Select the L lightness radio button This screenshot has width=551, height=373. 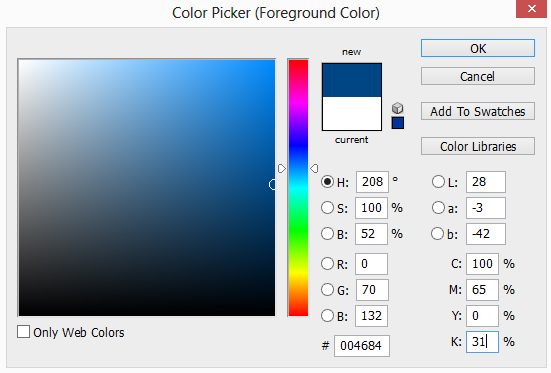pyautogui.click(x=438, y=182)
